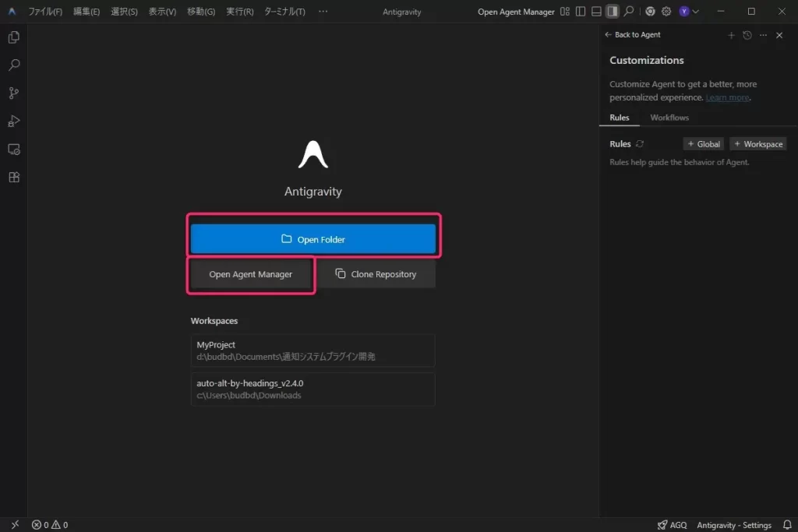The image size is (798, 532).
Task: Open the Source Control view
Action: pyautogui.click(x=14, y=93)
